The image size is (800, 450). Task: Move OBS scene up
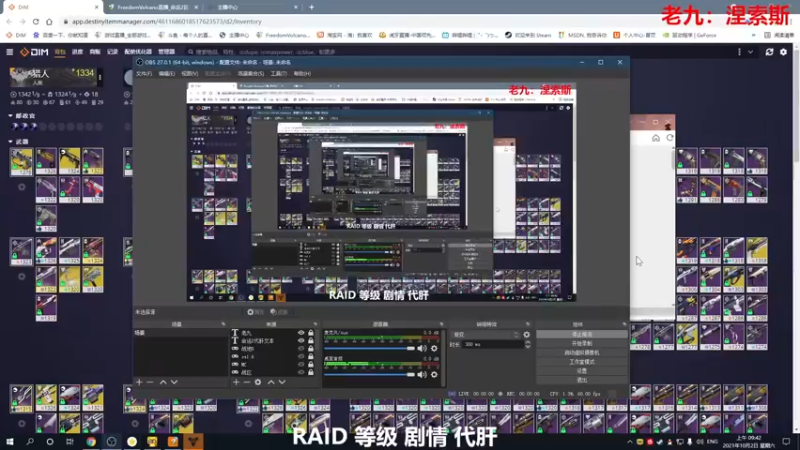pyautogui.click(x=163, y=382)
